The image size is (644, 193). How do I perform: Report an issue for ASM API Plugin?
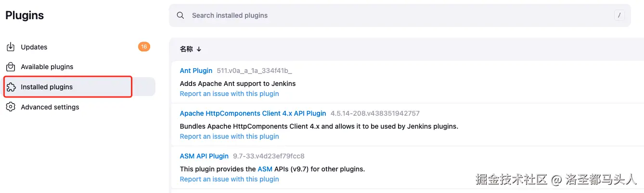(x=229, y=179)
